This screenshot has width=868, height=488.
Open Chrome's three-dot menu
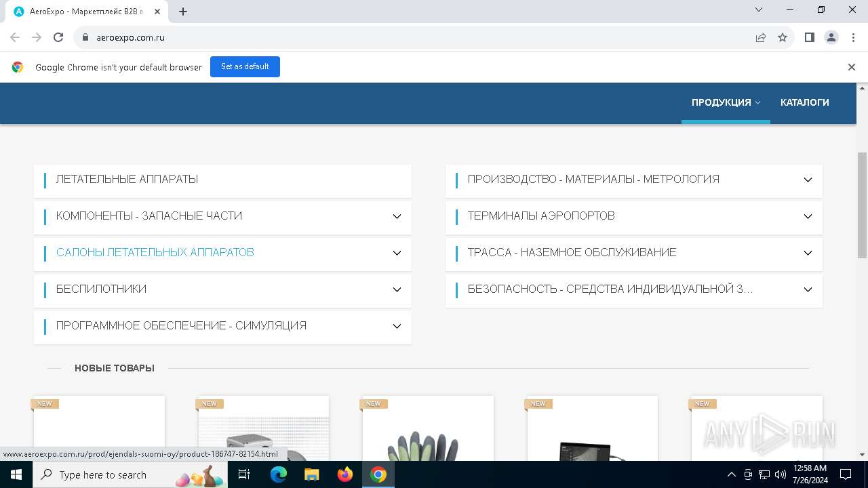(852, 37)
